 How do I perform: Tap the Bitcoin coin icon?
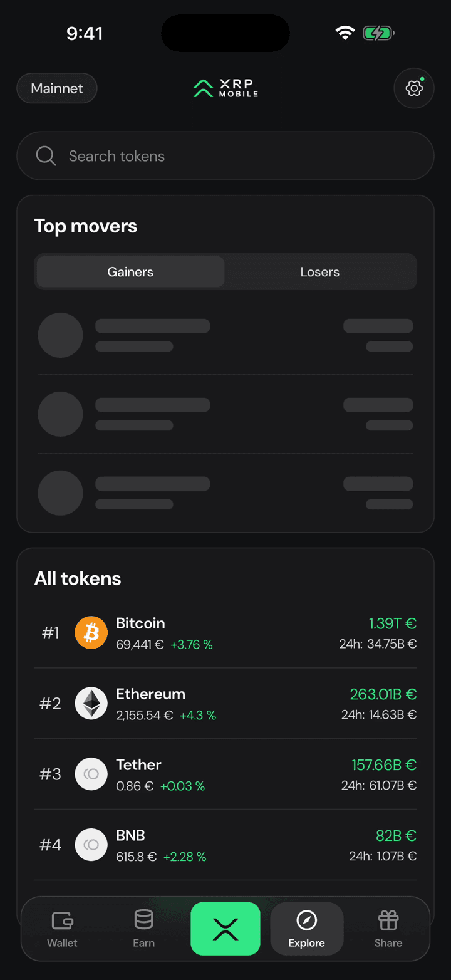click(x=91, y=633)
